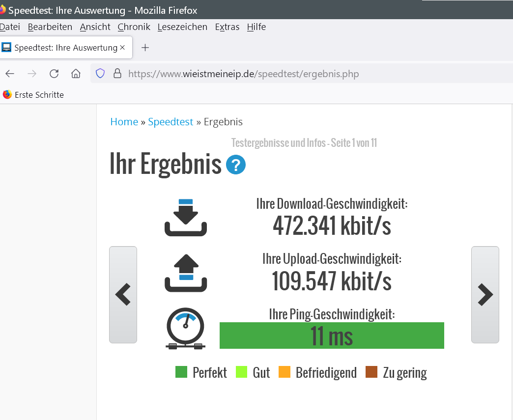This screenshot has height=420, width=513.
Task: Click the green Perfekt legend swatch
Action: click(x=181, y=372)
